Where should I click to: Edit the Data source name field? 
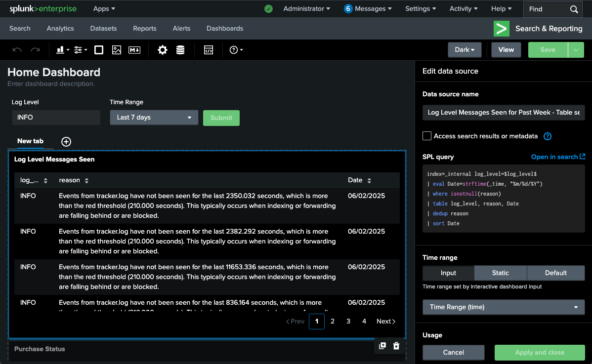pyautogui.click(x=504, y=113)
